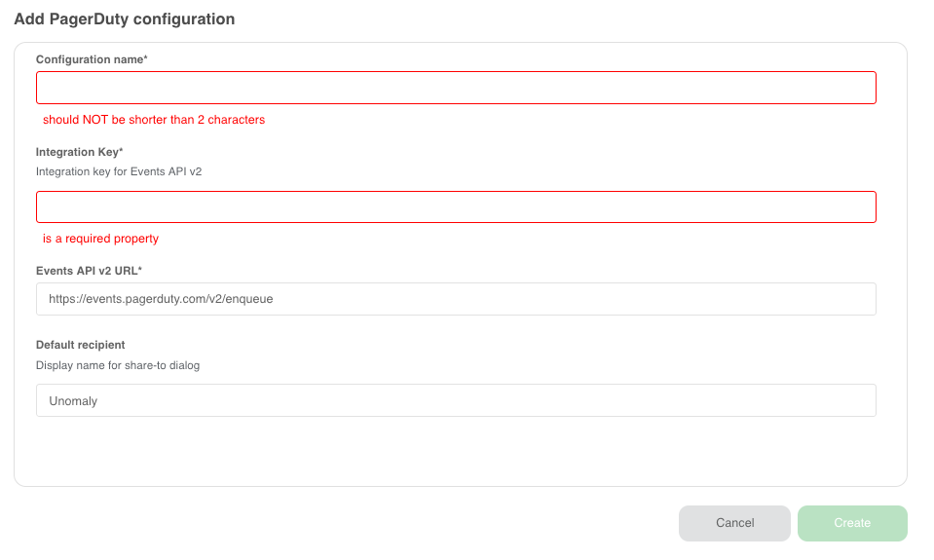Click the 'is a required property' error message
Image resolution: width=934 pixels, height=560 pixels.
[100, 239]
